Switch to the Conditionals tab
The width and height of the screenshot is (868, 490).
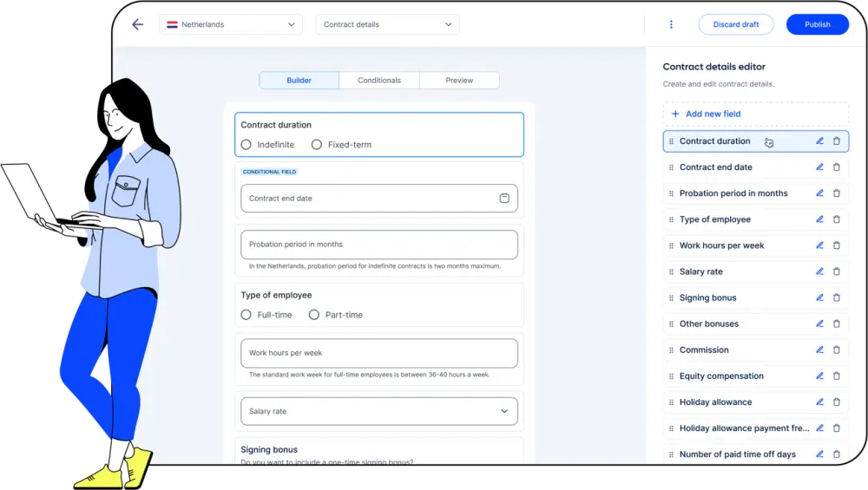(379, 81)
